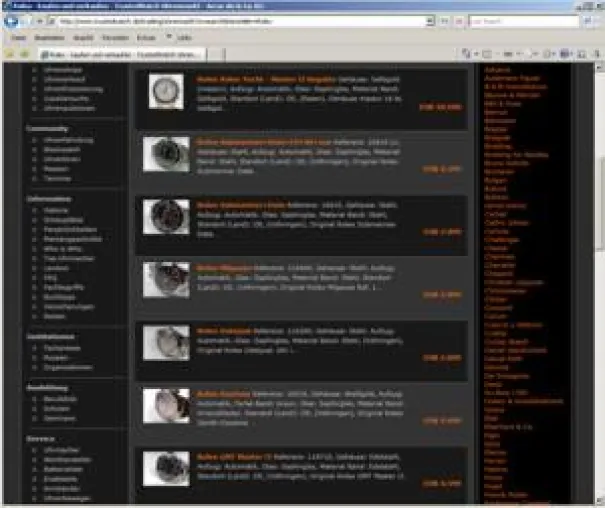Click the Yacht-Master II EUR price

[440, 107]
